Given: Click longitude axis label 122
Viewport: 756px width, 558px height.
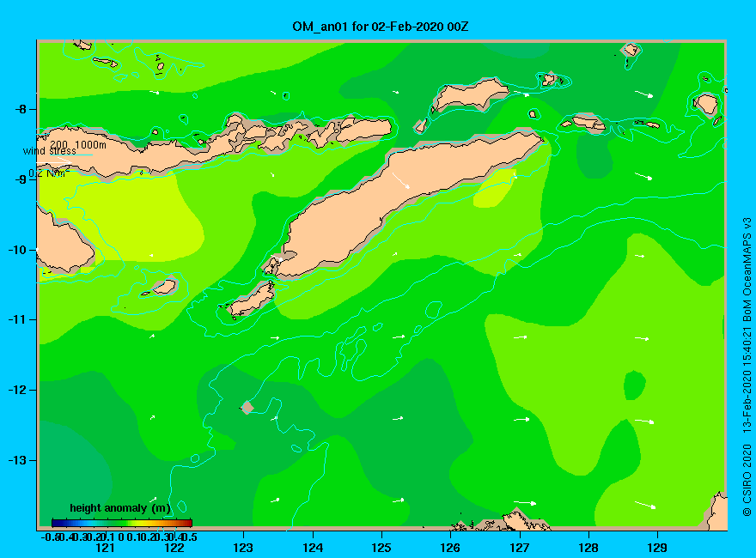Looking at the screenshot, I should [x=174, y=548].
